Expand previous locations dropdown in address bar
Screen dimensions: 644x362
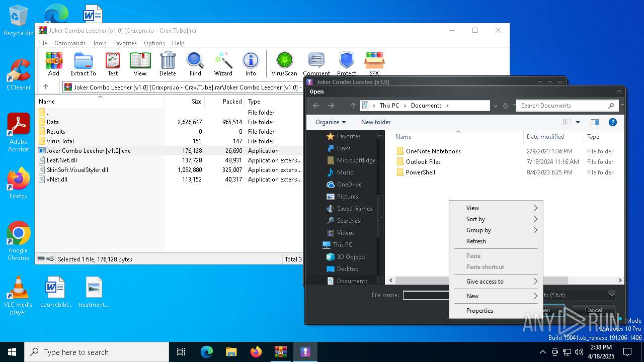495,106
